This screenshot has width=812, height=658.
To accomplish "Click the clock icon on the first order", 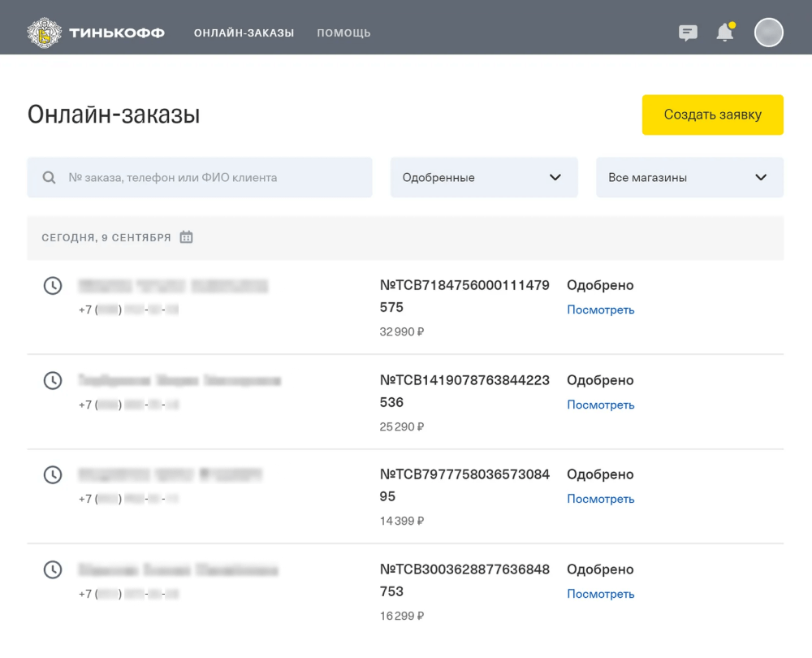I will coord(53,286).
